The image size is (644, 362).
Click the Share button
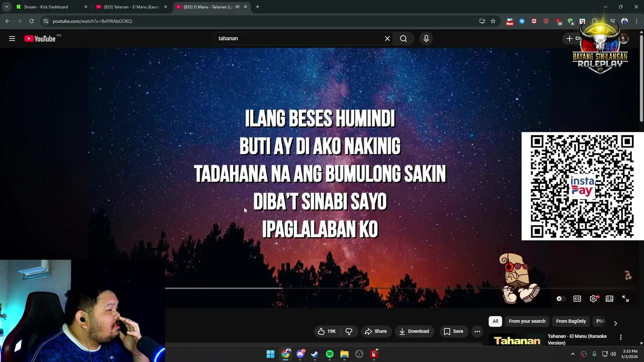tap(375, 331)
